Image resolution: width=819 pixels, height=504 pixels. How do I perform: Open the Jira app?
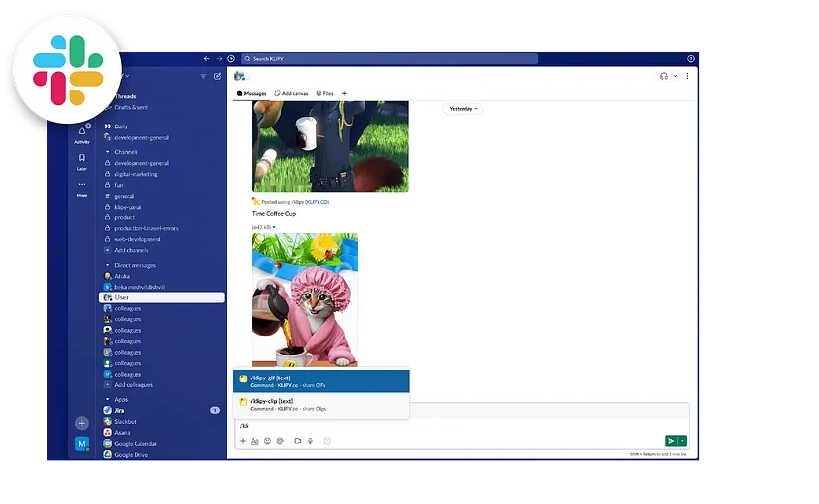tap(119, 410)
